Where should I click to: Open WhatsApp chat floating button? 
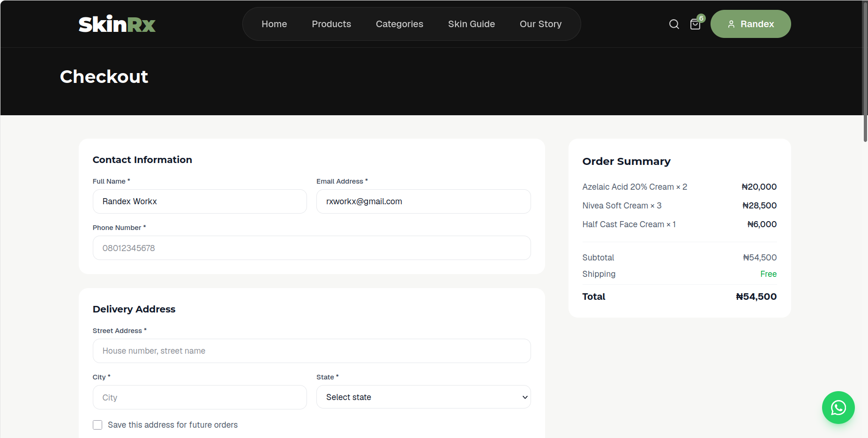[838, 408]
